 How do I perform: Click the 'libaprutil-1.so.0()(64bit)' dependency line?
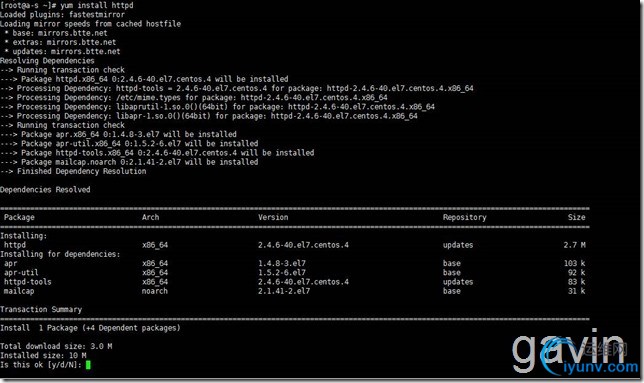[217, 107]
